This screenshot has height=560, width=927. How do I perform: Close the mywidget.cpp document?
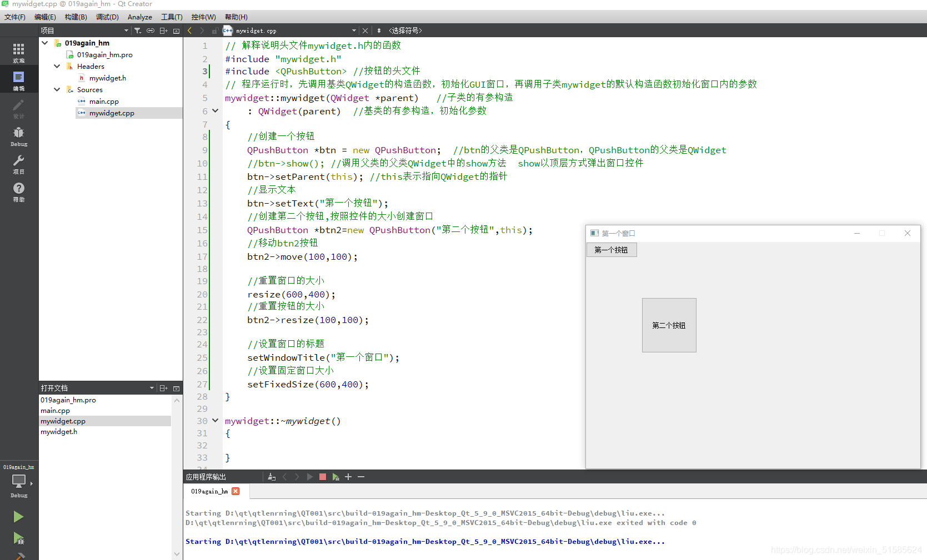(365, 31)
